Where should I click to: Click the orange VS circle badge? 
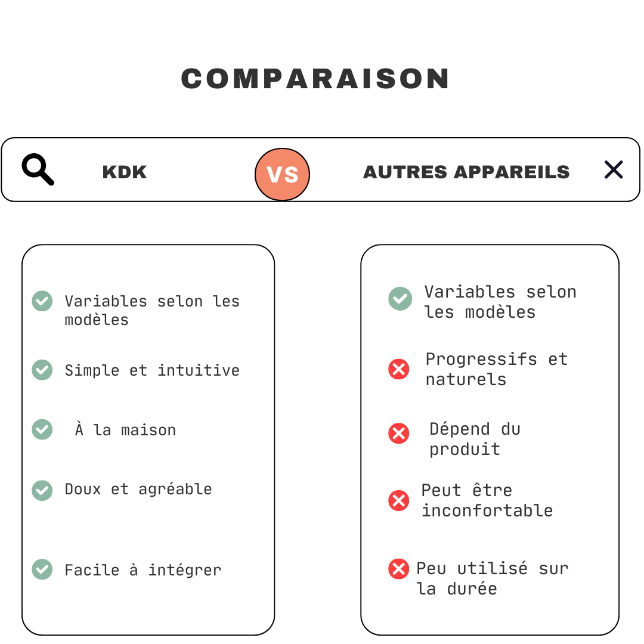point(282,174)
